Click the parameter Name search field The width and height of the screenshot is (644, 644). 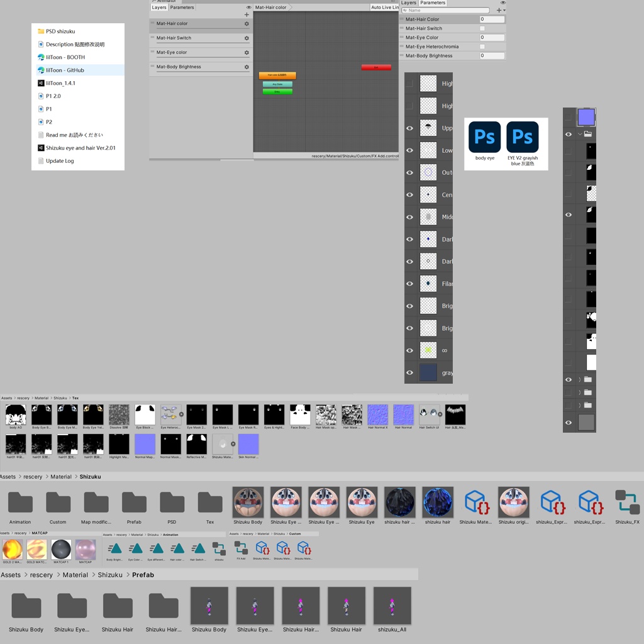point(446,10)
